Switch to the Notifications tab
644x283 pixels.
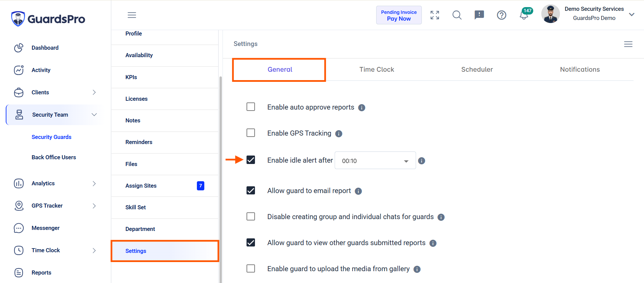580,69
